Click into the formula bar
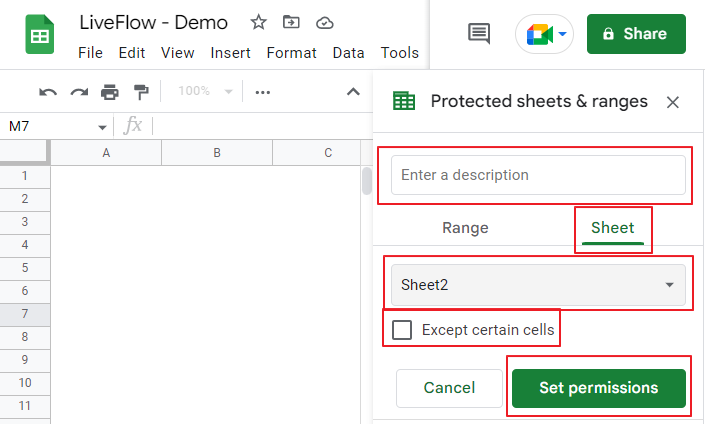Image resolution: width=705 pixels, height=424 pixels. coord(262,126)
